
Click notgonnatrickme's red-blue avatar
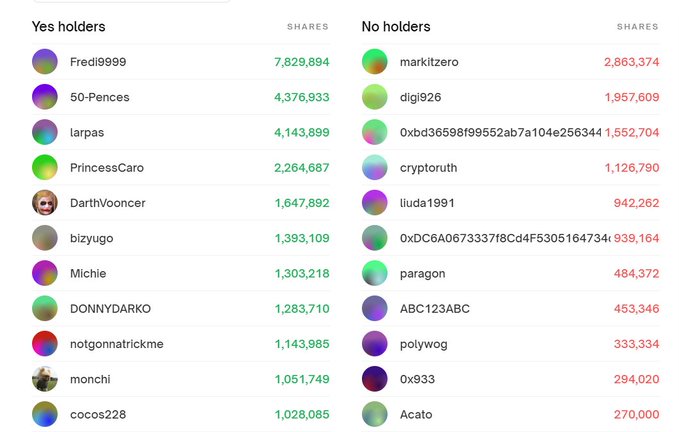click(45, 344)
